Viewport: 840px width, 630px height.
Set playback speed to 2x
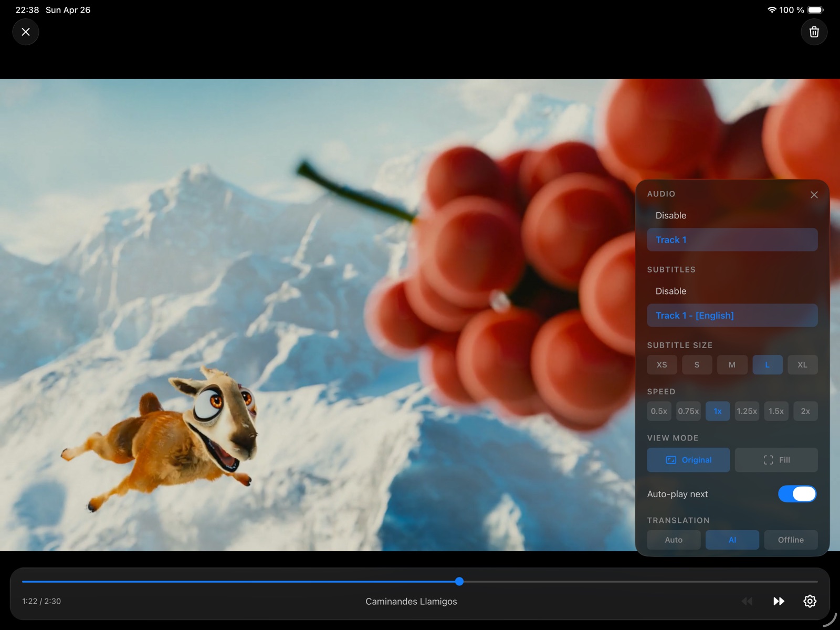pos(805,411)
